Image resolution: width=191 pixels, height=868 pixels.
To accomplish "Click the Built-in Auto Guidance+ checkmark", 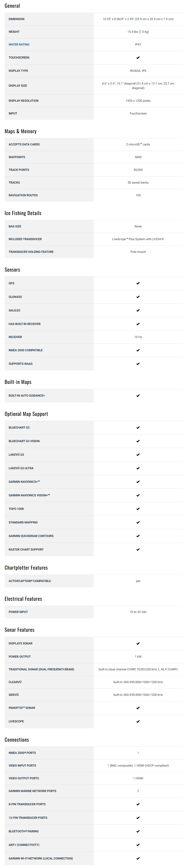I will [x=138, y=396].
